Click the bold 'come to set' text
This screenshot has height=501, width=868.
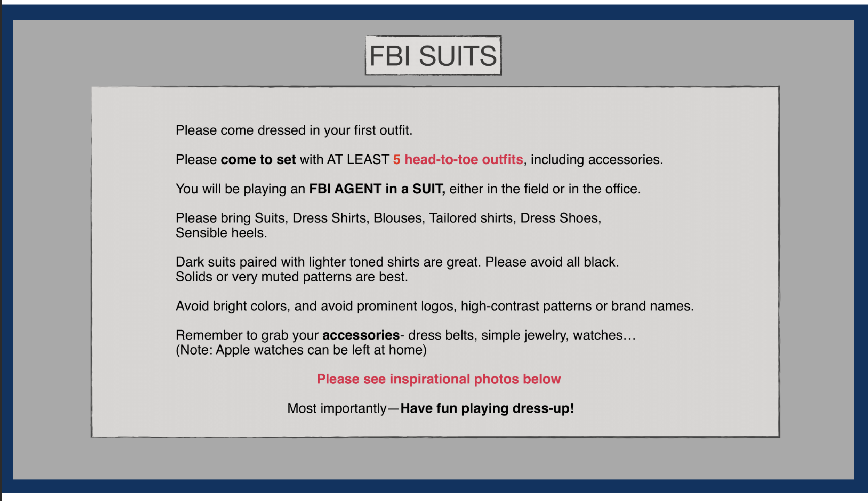coord(258,159)
